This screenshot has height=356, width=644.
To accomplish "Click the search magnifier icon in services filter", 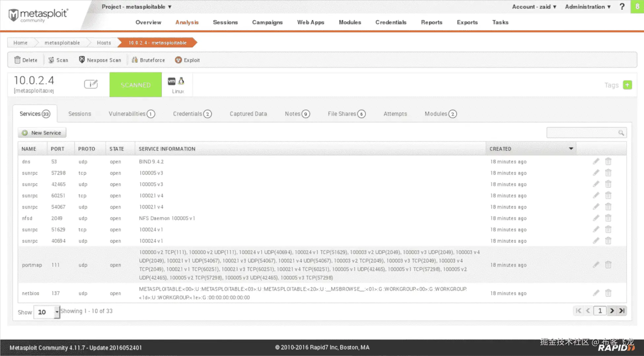I will click(x=621, y=133).
